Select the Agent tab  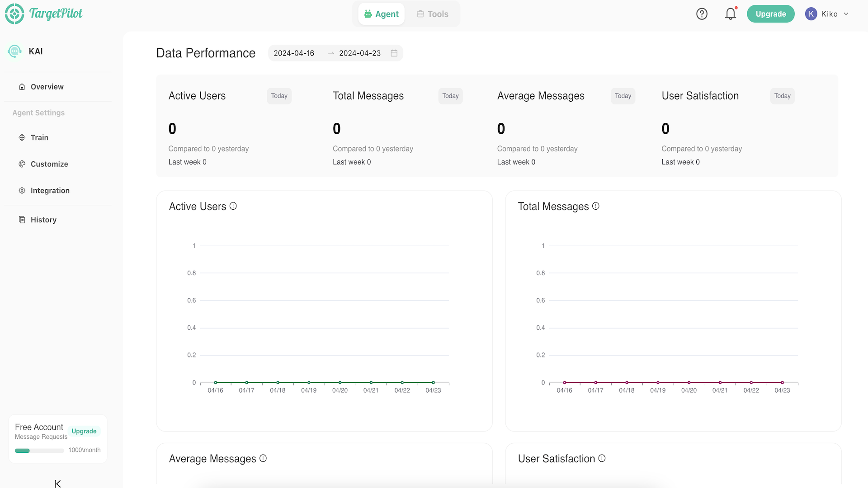click(382, 14)
